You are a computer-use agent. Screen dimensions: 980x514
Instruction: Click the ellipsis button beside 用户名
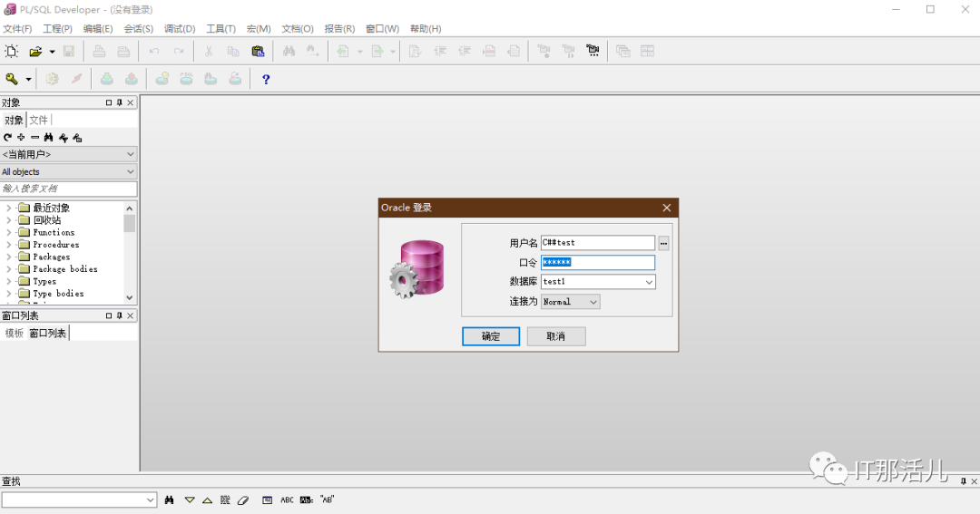tap(663, 243)
